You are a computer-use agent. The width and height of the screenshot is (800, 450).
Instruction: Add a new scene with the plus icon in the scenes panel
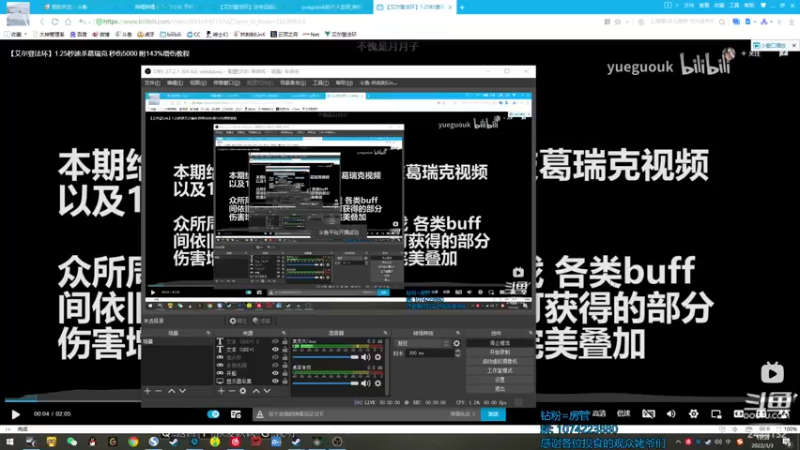click(147, 391)
